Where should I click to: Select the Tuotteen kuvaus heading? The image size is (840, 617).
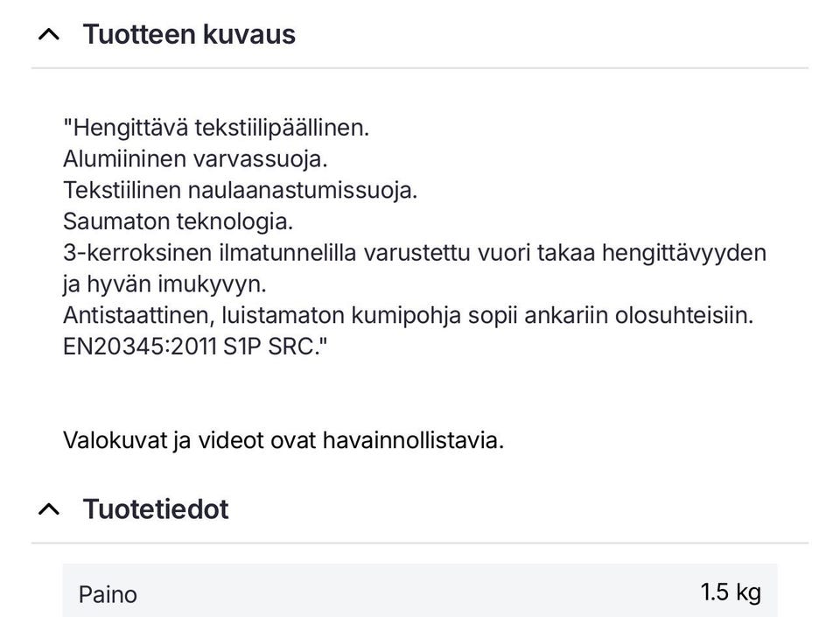(189, 34)
